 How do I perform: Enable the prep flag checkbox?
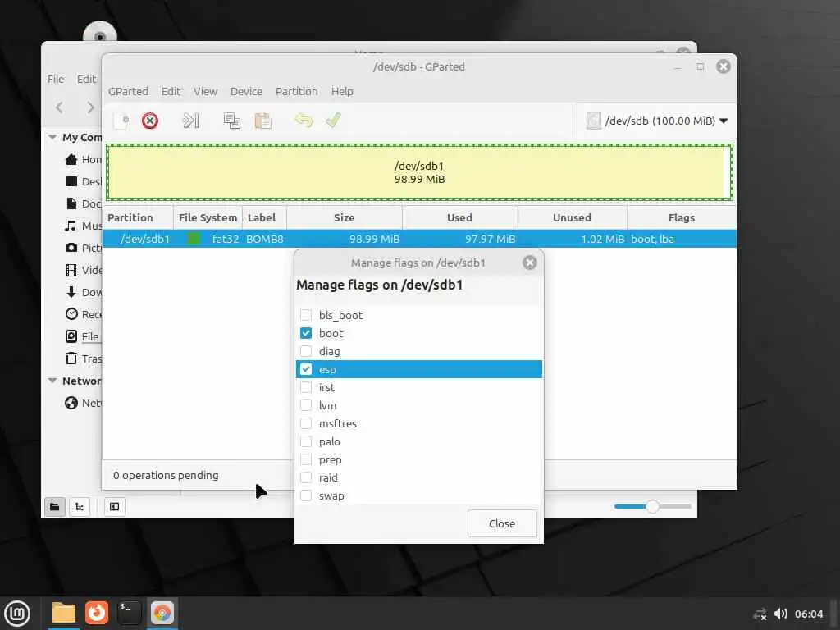[306, 459]
